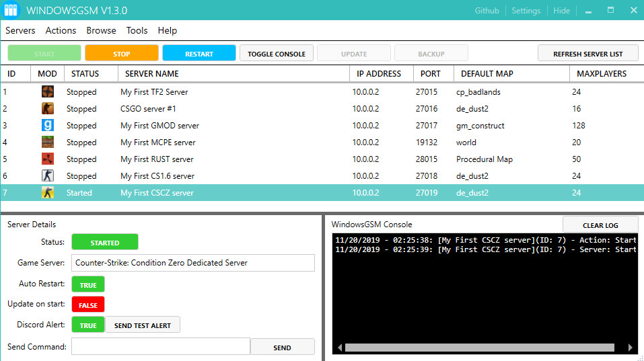
Task: Select the CS1.6 icon in row 6
Action: click(x=48, y=175)
